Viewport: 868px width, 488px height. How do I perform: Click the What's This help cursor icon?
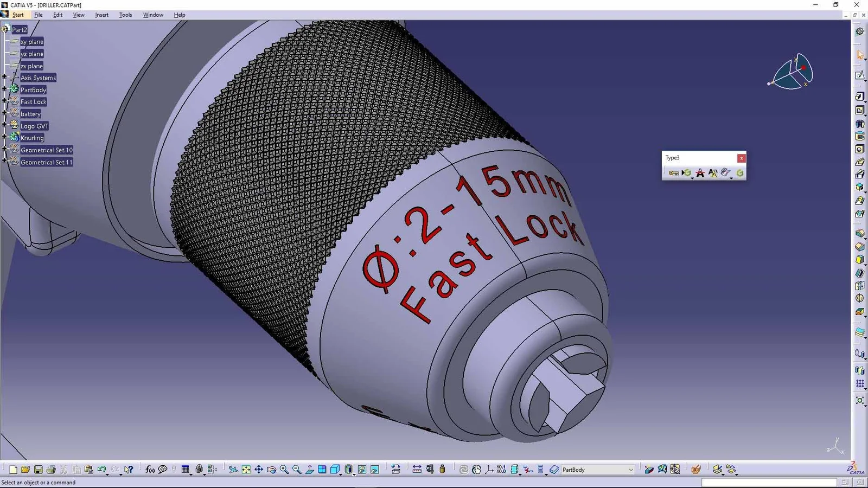tap(129, 470)
